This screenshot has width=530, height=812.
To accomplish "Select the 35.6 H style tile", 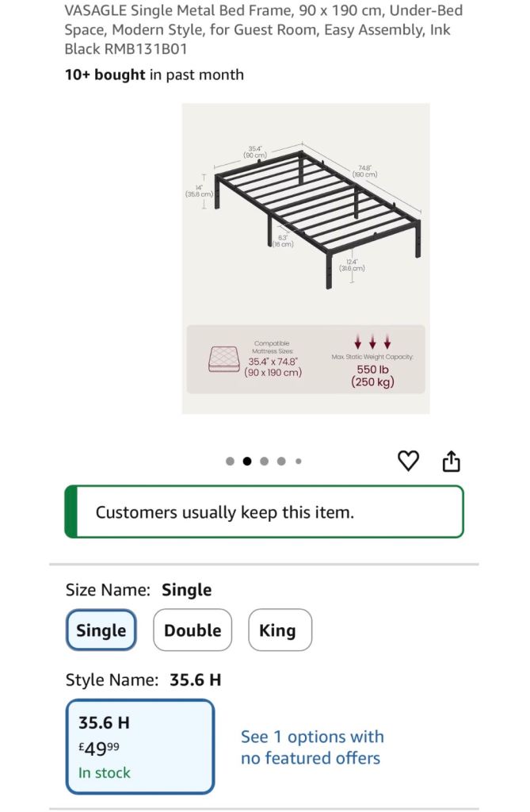I will point(139,746).
